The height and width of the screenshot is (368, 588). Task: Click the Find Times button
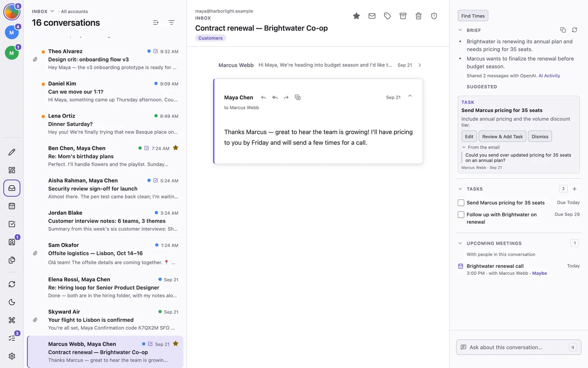tap(473, 16)
